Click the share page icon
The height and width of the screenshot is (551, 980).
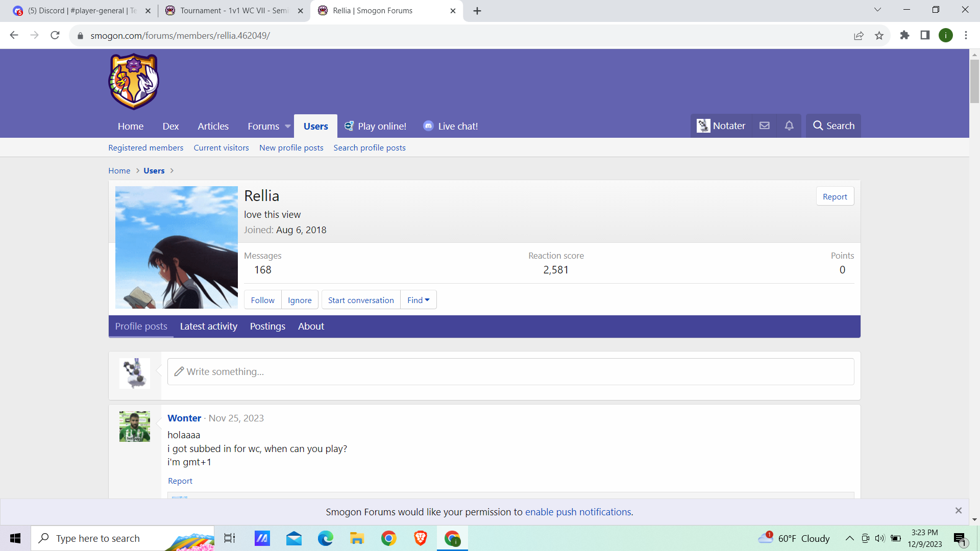[x=859, y=35]
